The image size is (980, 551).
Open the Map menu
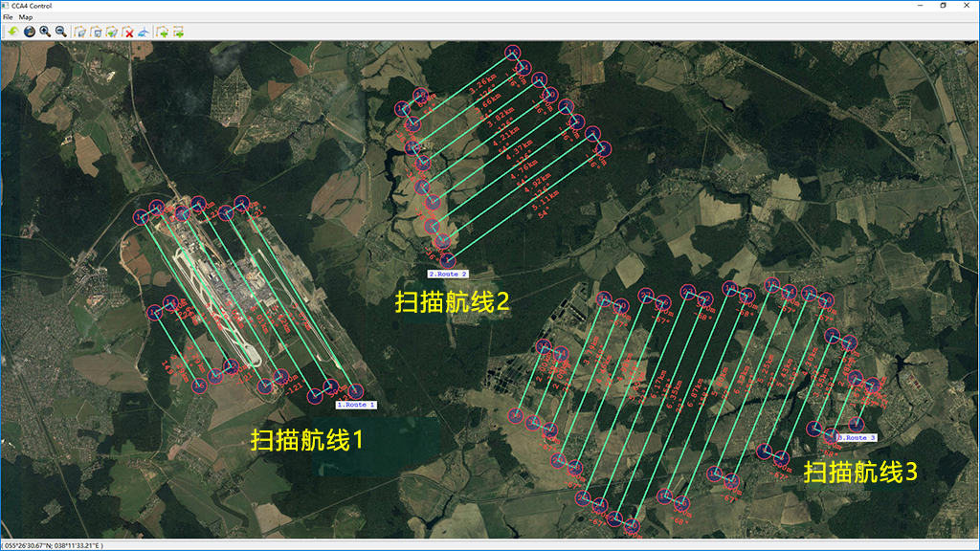point(26,17)
